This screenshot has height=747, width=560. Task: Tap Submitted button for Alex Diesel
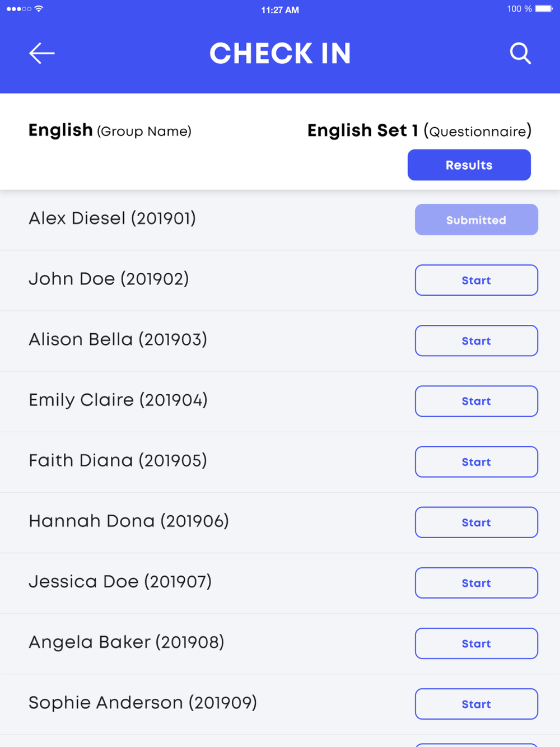(x=476, y=220)
